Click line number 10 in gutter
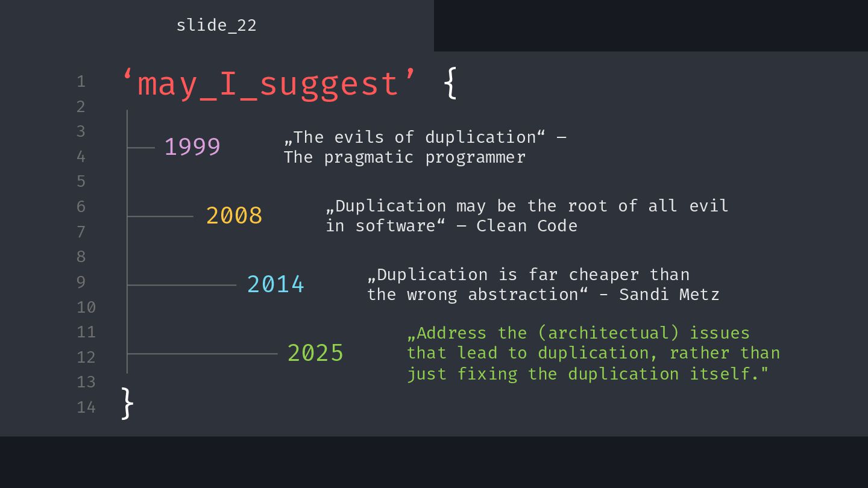This screenshot has height=488, width=868. tap(86, 307)
